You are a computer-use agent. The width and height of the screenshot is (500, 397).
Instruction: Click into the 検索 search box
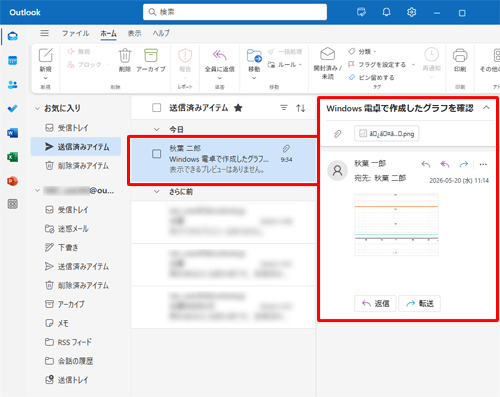coord(235,12)
